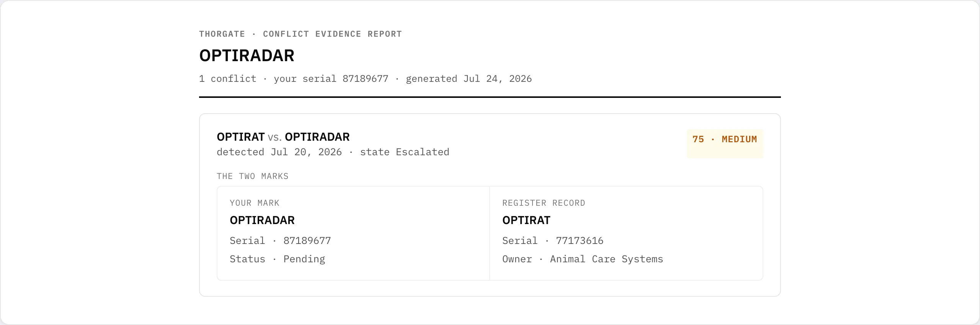Click the bold OPTIRADAR in conflict title

pos(317,137)
